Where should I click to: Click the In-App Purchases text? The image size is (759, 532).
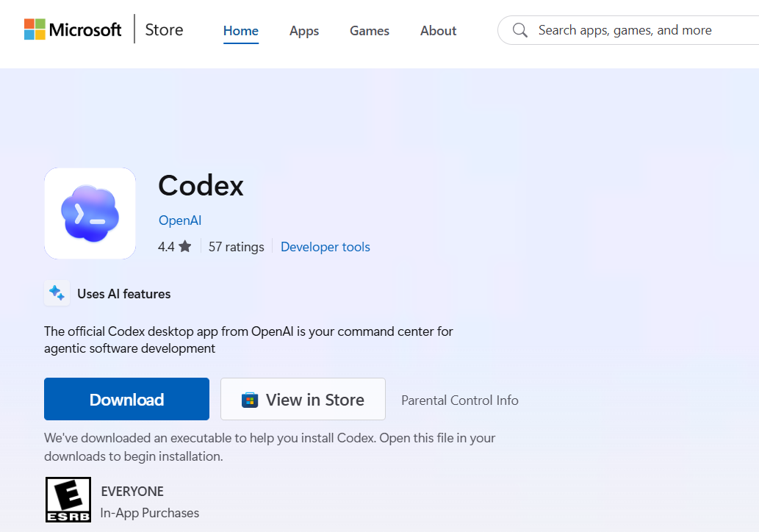150,513
